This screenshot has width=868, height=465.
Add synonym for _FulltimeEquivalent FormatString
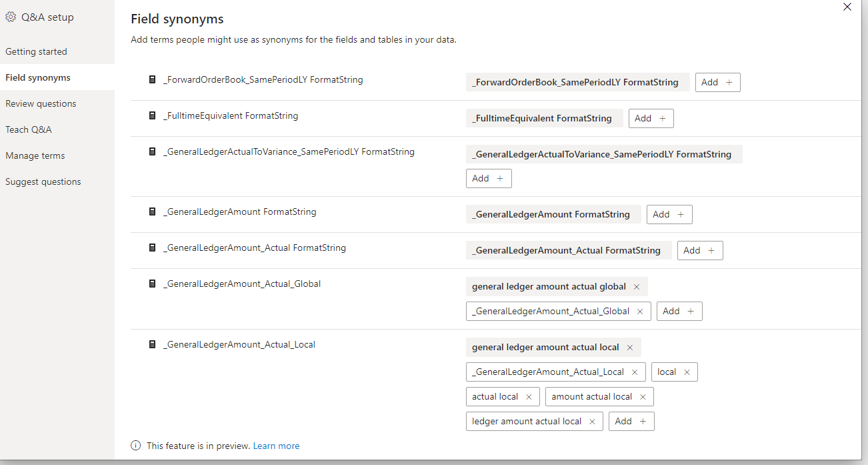point(651,119)
